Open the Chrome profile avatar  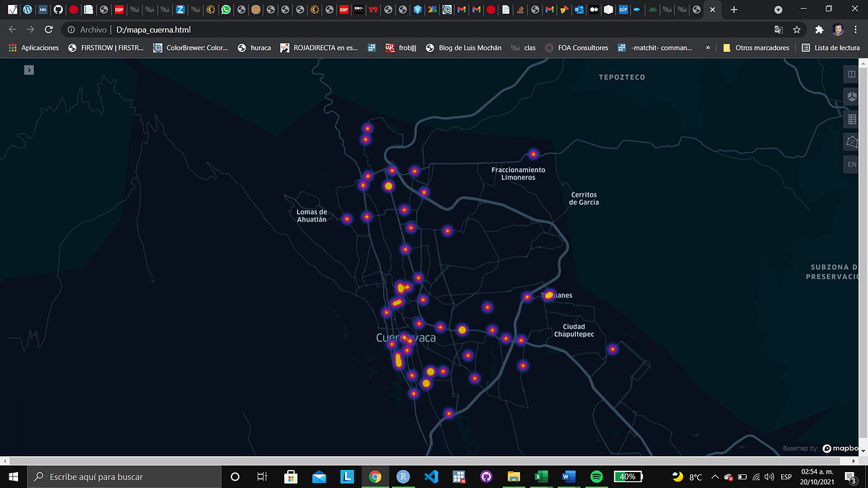(x=838, y=30)
